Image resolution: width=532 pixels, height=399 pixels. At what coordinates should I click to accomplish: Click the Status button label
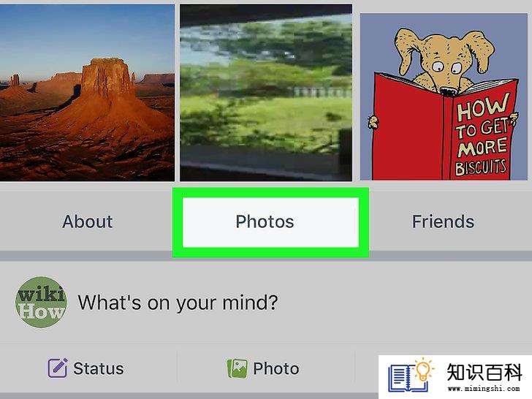pyautogui.click(x=99, y=368)
